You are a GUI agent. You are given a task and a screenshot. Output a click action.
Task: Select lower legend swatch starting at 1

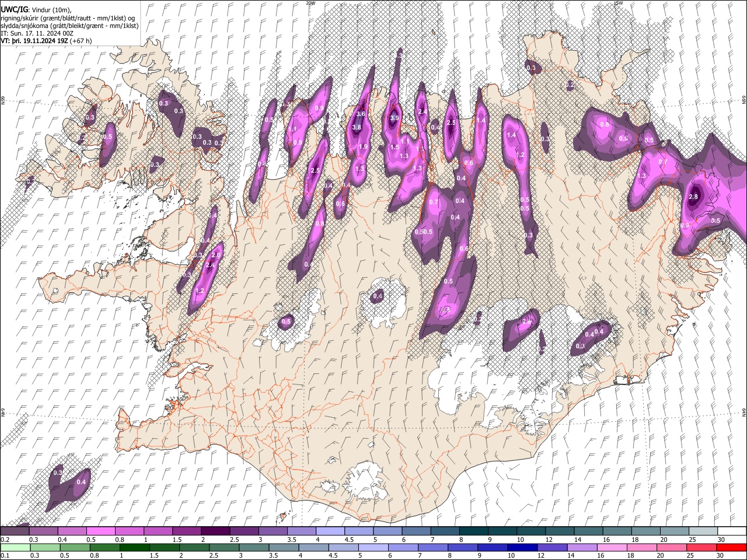135,548
